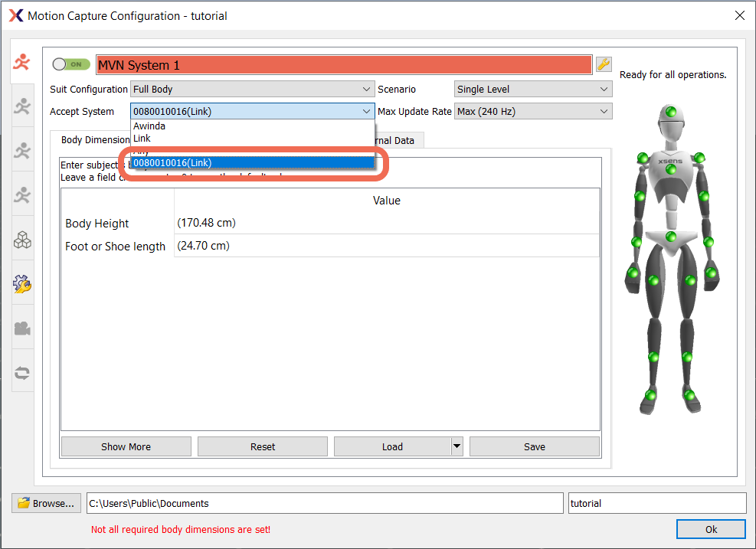Viewport: 756px width, 549px height.
Task: Select the third motion capture system icon
Action: pyautogui.click(x=22, y=150)
